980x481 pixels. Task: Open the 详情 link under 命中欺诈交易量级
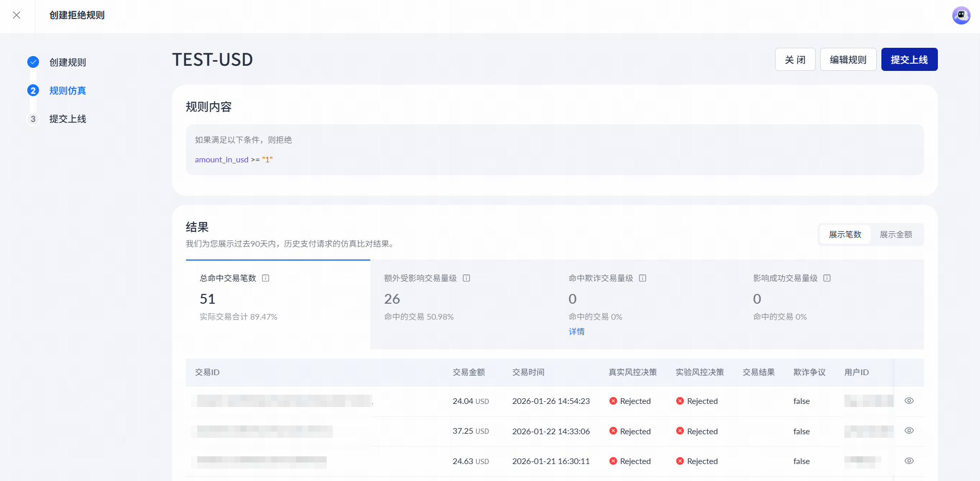point(576,331)
